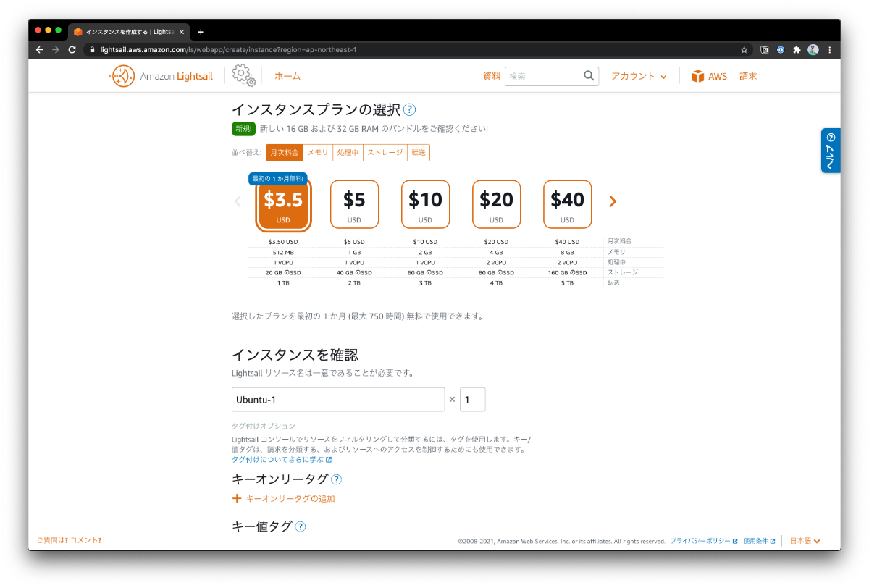This screenshot has width=869, height=588.
Task: Click the browser forward arrow
Action: point(56,50)
